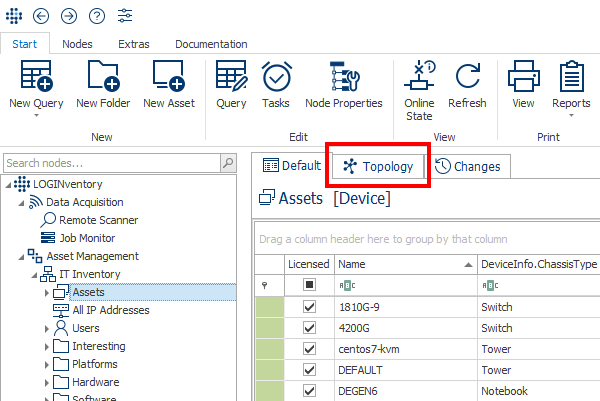Screen dimensions: 600x401
Task: Select the Users tree item
Action: [x=86, y=328]
